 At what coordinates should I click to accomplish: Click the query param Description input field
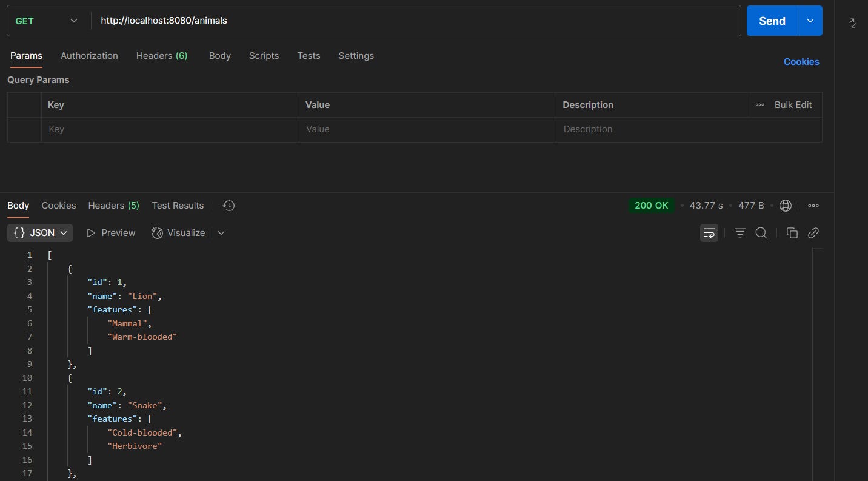[689, 129]
